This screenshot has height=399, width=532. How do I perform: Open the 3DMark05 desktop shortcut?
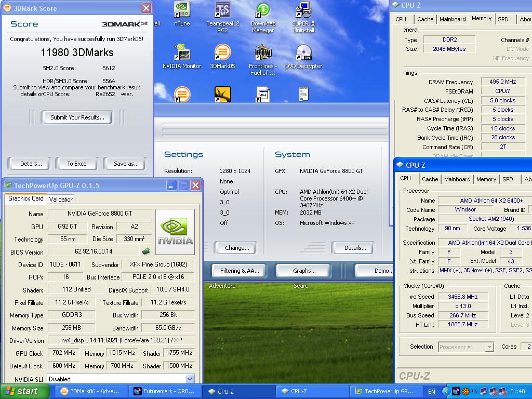(222, 56)
